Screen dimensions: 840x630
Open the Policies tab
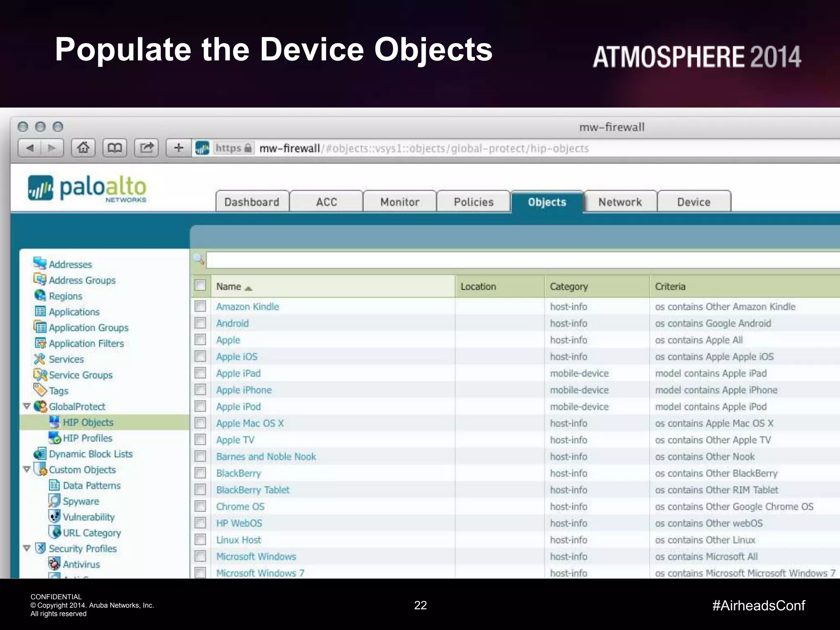pyautogui.click(x=474, y=202)
